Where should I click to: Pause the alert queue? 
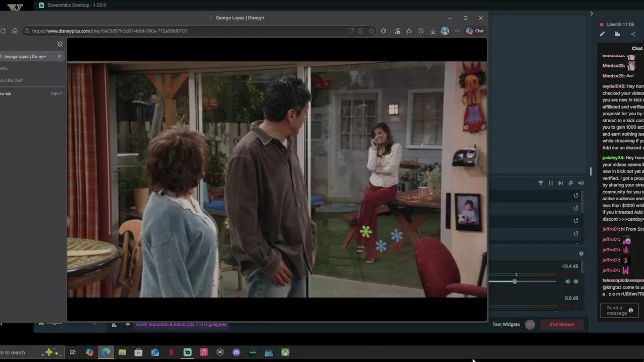click(x=550, y=183)
